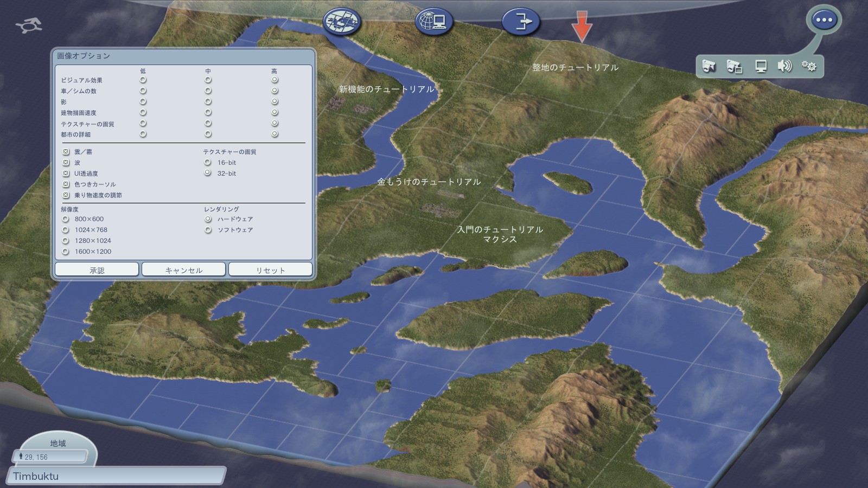Toggle the 雲/霧 checkbox
The image size is (868, 488).
tap(66, 152)
